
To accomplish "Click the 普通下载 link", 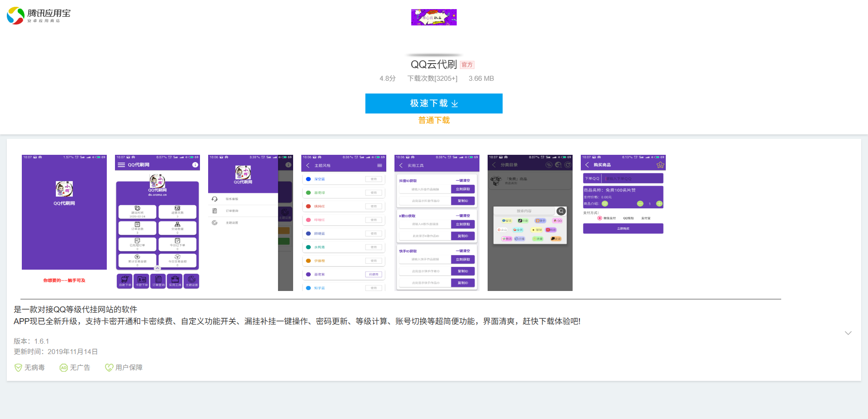I will 434,120.
